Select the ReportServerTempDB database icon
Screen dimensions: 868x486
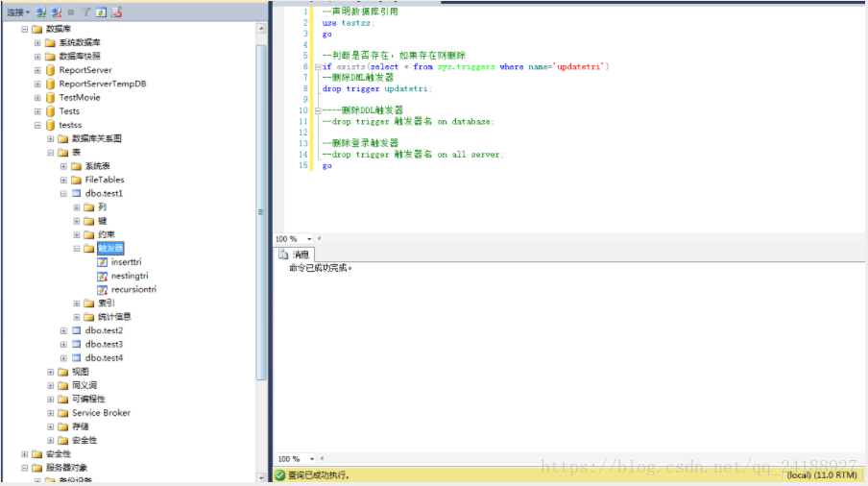click(x=50, y=85)
